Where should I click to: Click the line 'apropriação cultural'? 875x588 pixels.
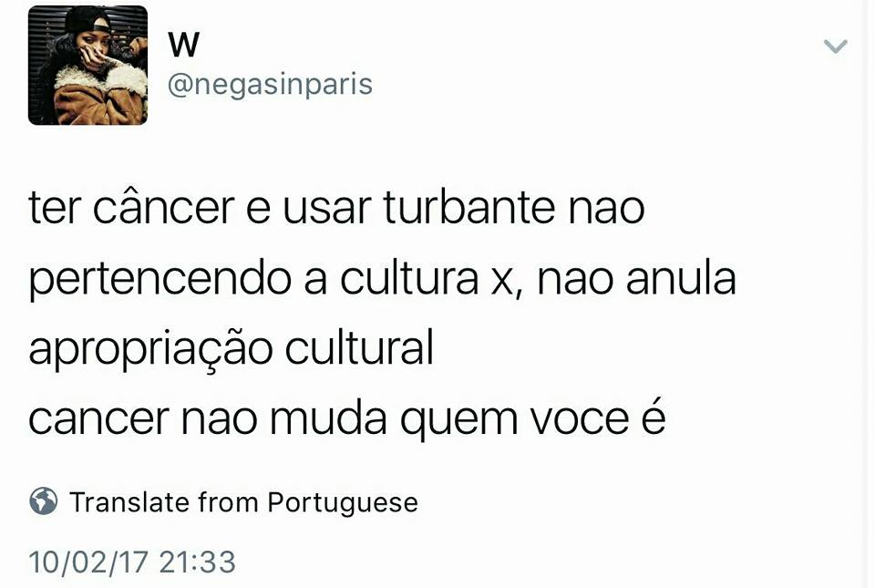tap(231, 349)
